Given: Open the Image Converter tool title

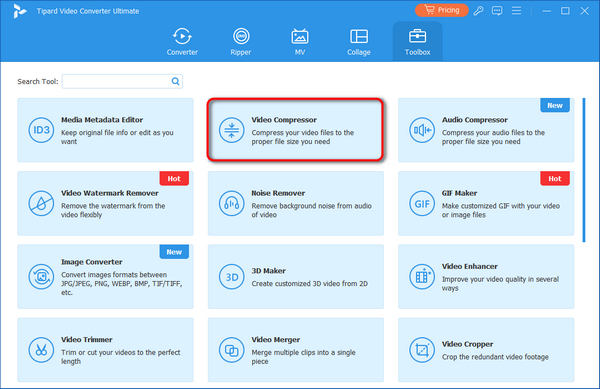Looking at the screenshot, I should coord(91,262).
